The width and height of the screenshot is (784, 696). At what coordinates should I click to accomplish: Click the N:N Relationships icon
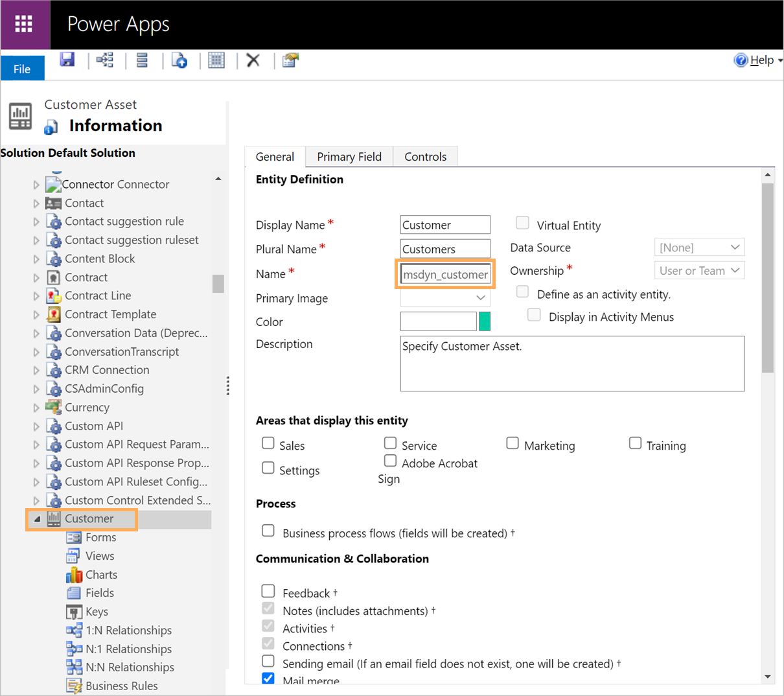point(74,667)
